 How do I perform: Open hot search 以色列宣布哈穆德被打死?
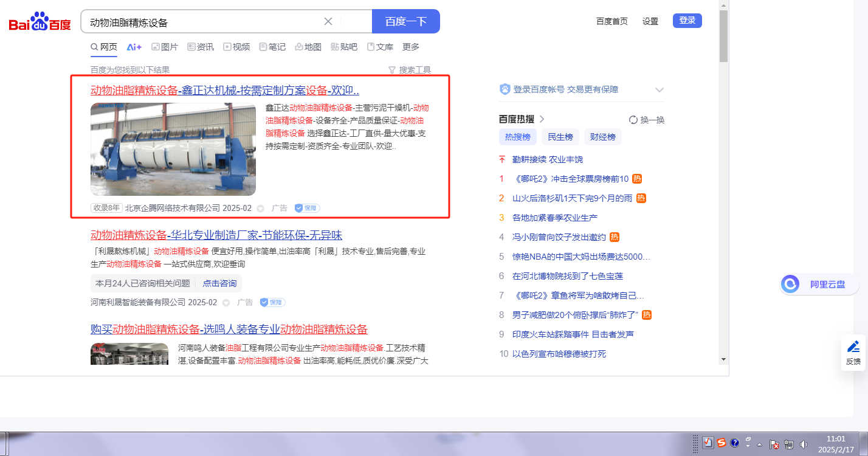click(559, 354)
